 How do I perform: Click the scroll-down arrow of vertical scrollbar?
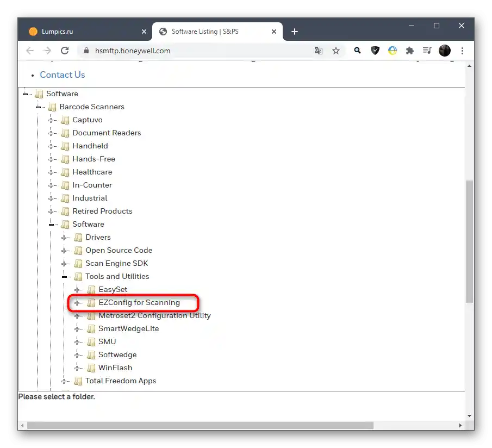(469, 416)
